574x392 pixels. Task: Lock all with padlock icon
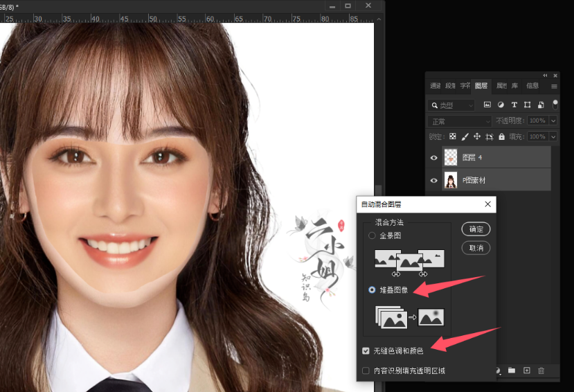point(502,136)
